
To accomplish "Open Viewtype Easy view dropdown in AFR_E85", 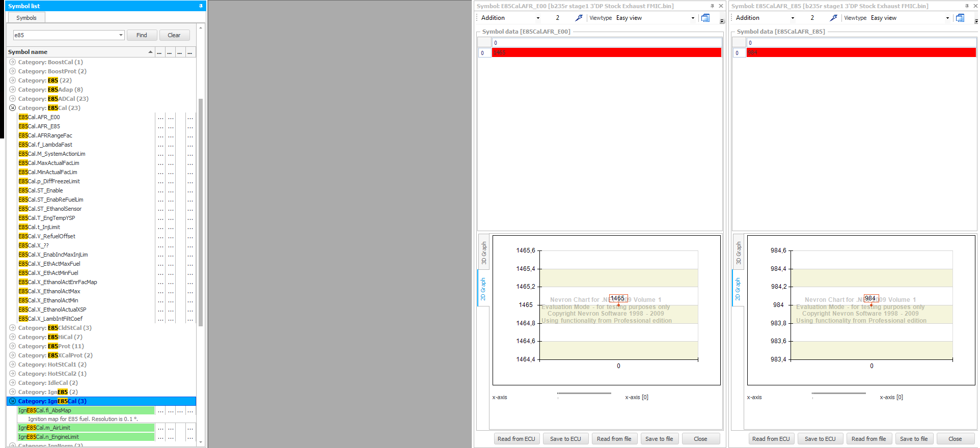I will click(x=947, y=18).
